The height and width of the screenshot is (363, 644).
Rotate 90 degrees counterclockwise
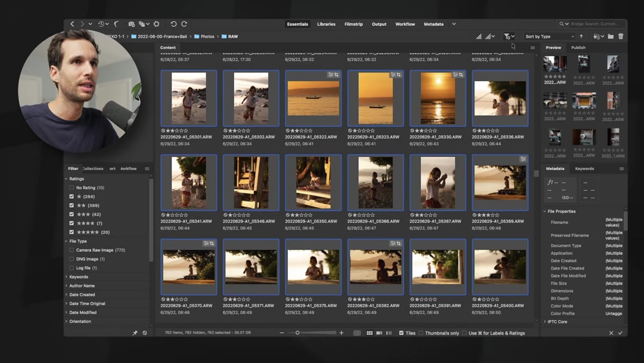(x=173, y=24)
